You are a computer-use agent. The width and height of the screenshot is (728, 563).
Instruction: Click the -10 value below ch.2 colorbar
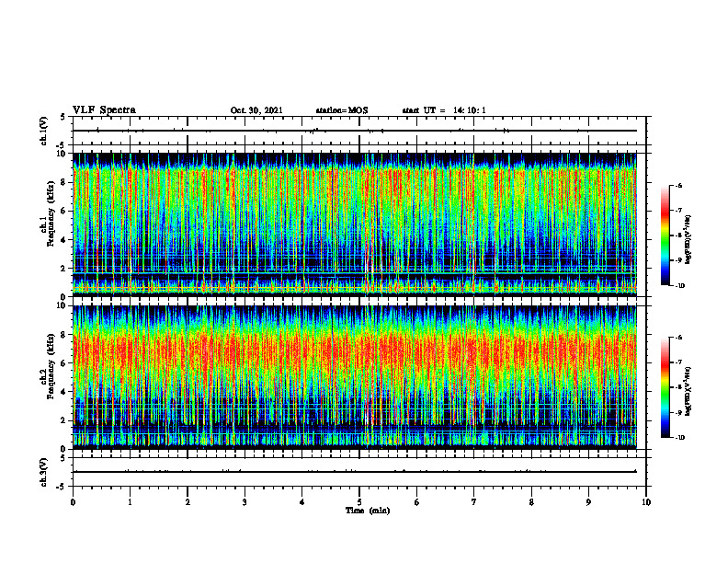[679, 438]
